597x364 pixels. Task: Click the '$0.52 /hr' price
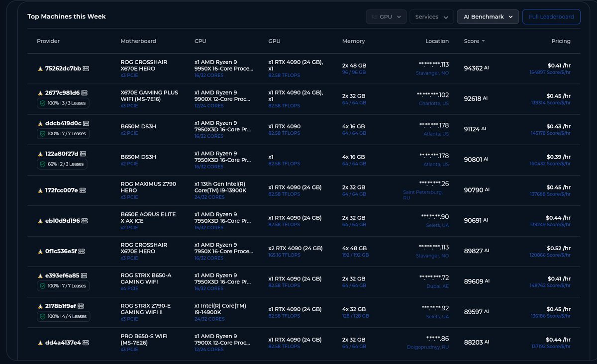tap(559, 248)
